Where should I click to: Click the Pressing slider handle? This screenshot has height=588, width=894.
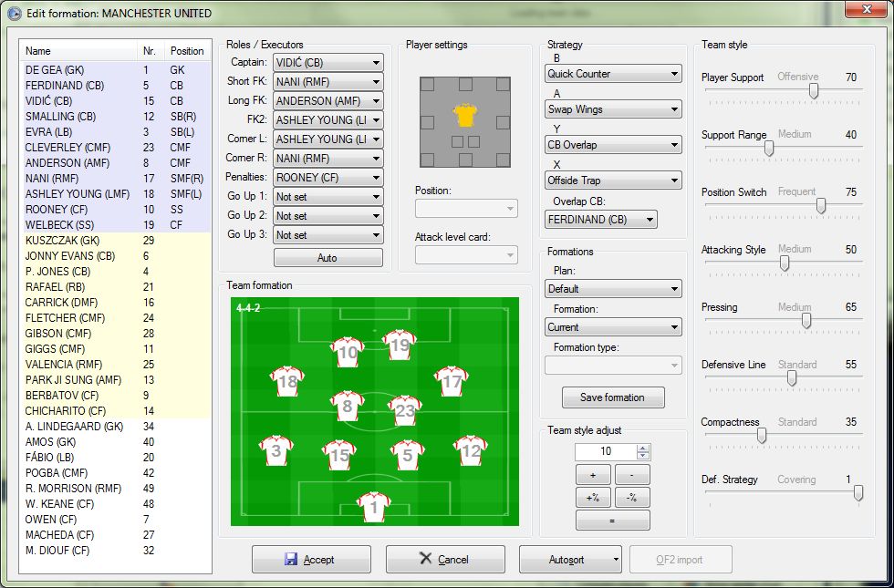point(806,321)
